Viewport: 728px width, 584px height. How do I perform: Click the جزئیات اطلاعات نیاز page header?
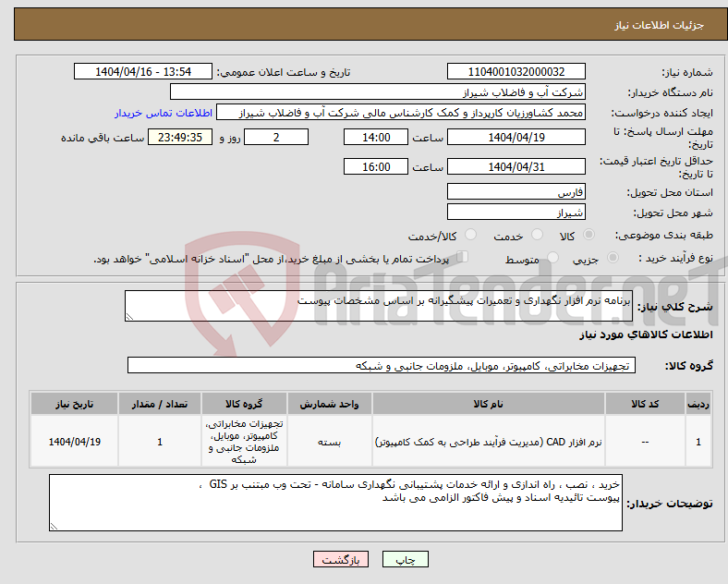(x=659, y=25)
